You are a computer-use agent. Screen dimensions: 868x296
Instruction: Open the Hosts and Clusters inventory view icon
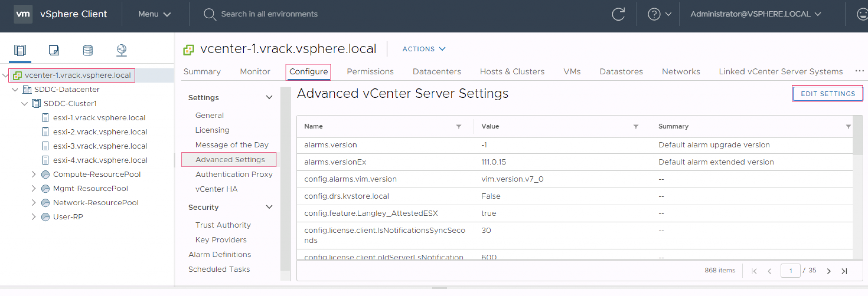(x=20, y=50)
